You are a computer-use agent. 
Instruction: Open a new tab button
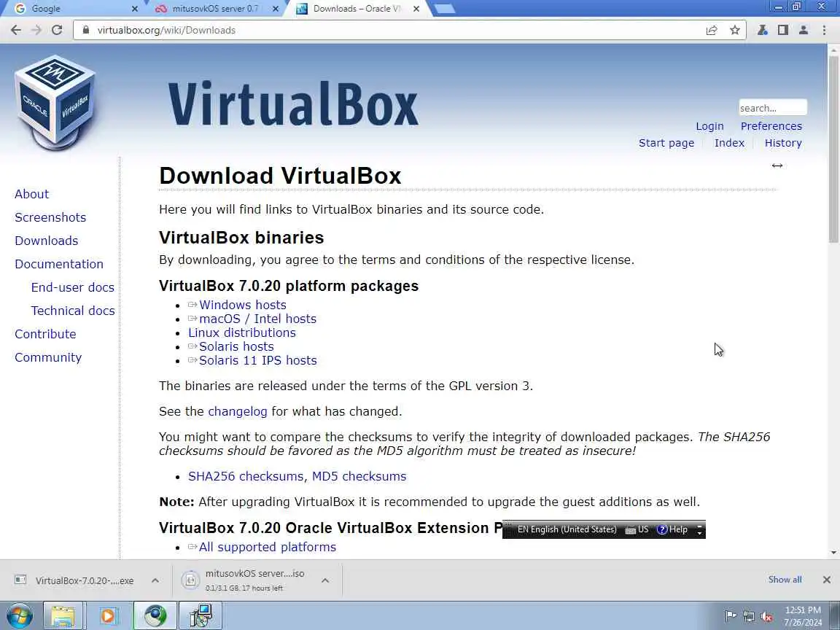(443, 9)
